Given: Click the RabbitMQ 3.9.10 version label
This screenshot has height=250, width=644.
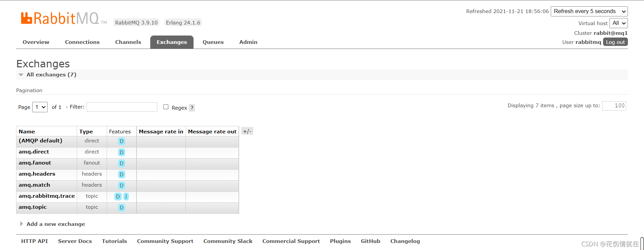Looking at the screenshot, I should tap(136, 22).
